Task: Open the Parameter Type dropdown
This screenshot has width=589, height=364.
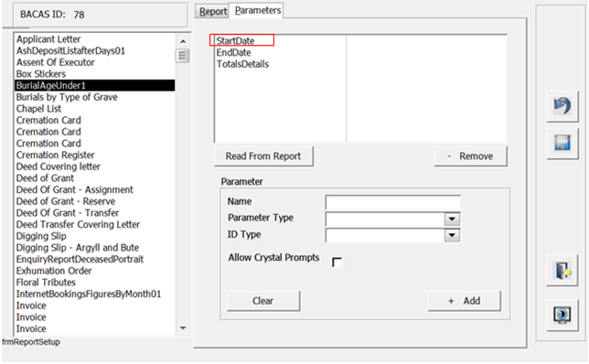Action: pos(452,219)
